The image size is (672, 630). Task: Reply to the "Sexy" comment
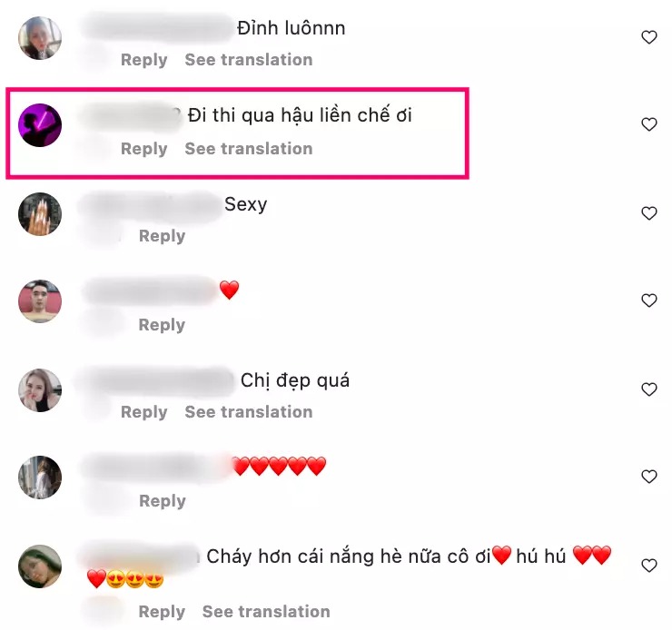pos(162,236)
